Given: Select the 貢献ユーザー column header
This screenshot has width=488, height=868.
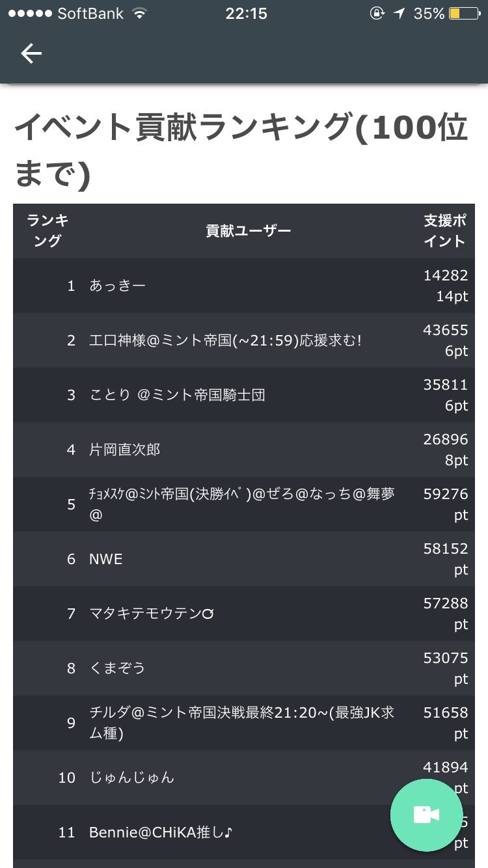Looking at the screenshot, I should (249, 230).
